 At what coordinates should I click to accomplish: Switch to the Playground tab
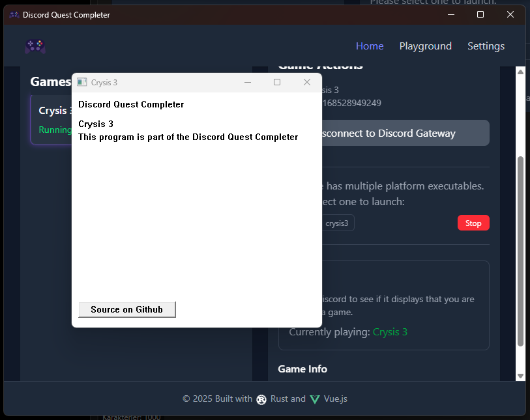(425, 46)
